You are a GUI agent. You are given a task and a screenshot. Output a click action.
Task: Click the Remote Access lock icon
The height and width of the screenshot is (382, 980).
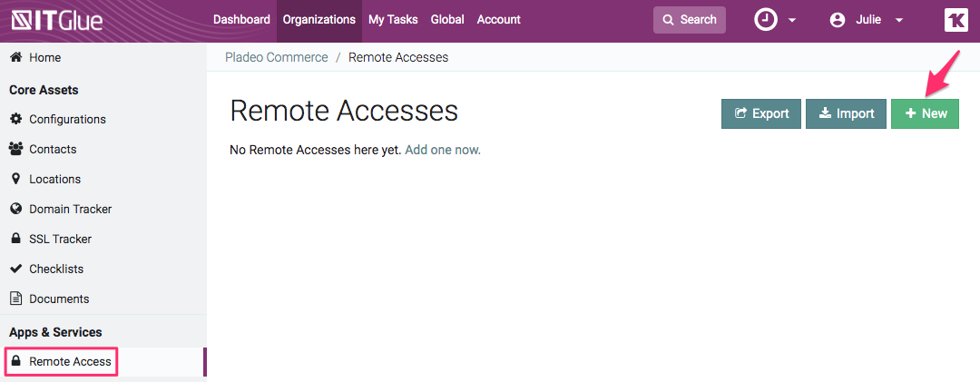(16, 361)
